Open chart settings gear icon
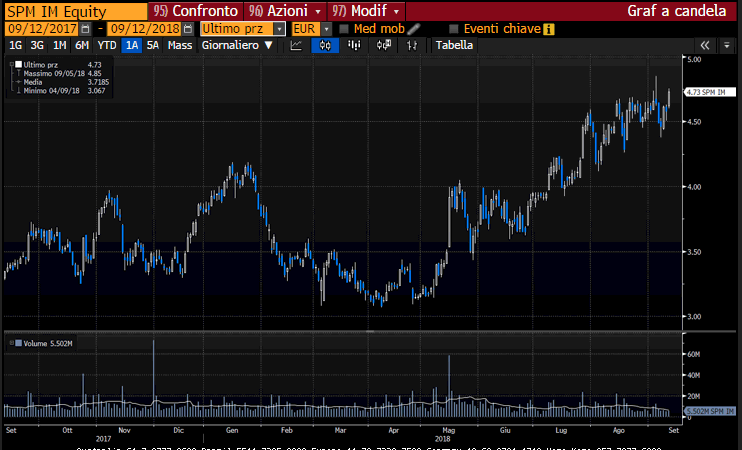742x450 pixels. [727, 45]
